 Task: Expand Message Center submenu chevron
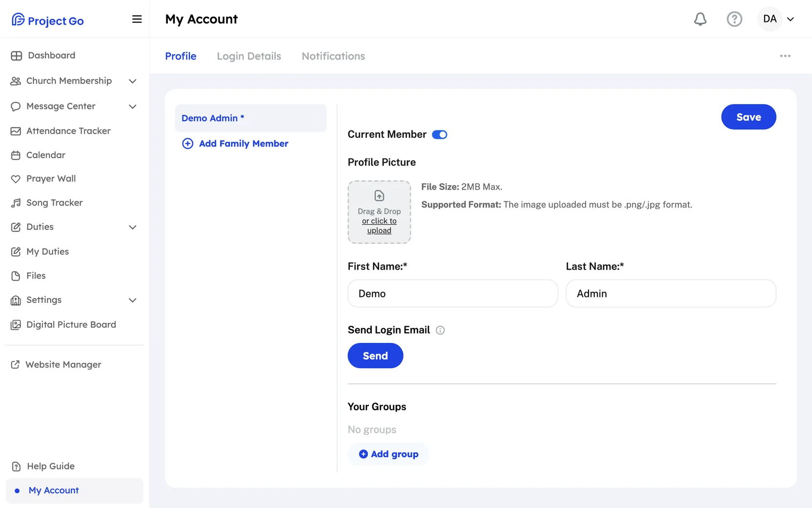(x=133, y=106)
